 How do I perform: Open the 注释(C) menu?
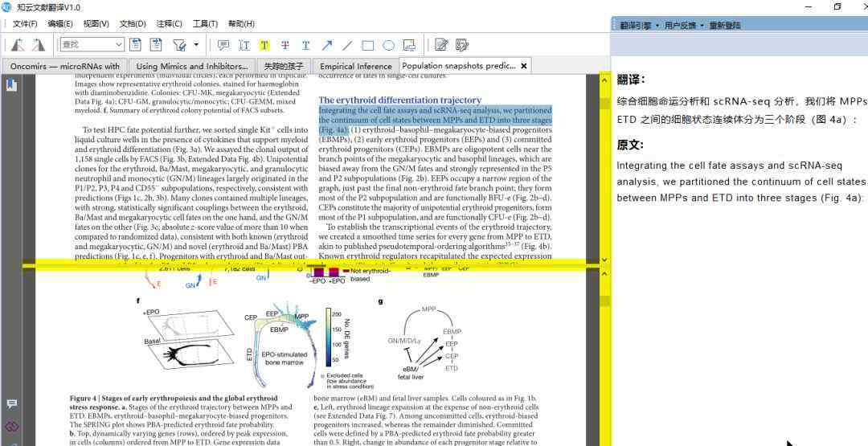coord(169,24)
